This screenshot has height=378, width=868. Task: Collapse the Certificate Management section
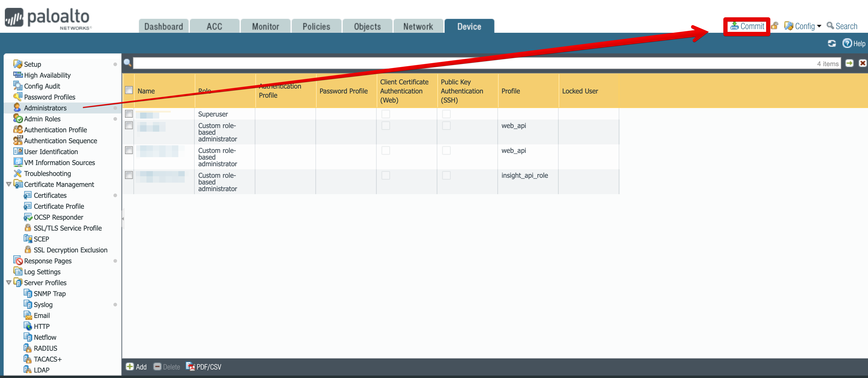(8, 184)
